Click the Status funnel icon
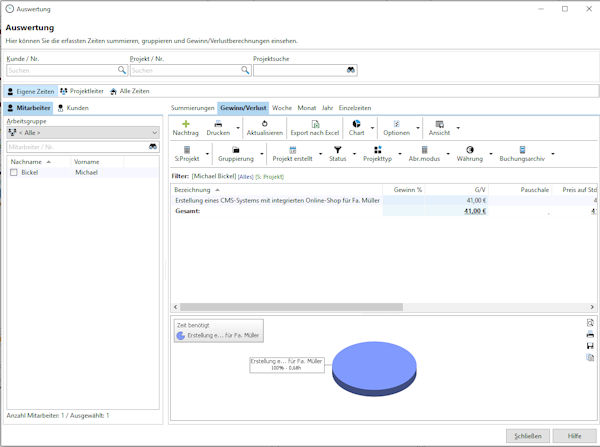This screenshot has width=600, height=447. [x=338, y=150]
